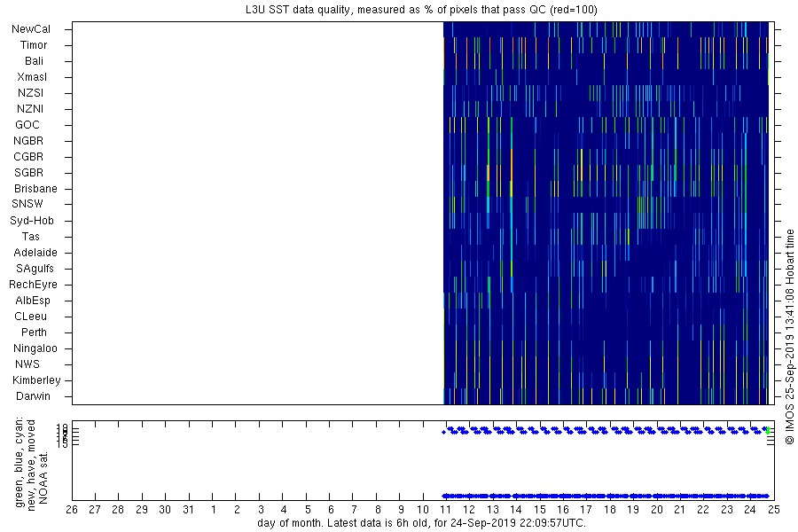The width and height of the screenshot is (798, 532).
Task: Select the Kimberley region label
Action: [36, 379]
